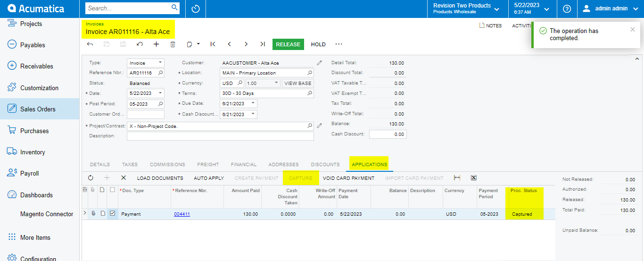
Task: Open the Customization workspace
Action: pos(40,88)
